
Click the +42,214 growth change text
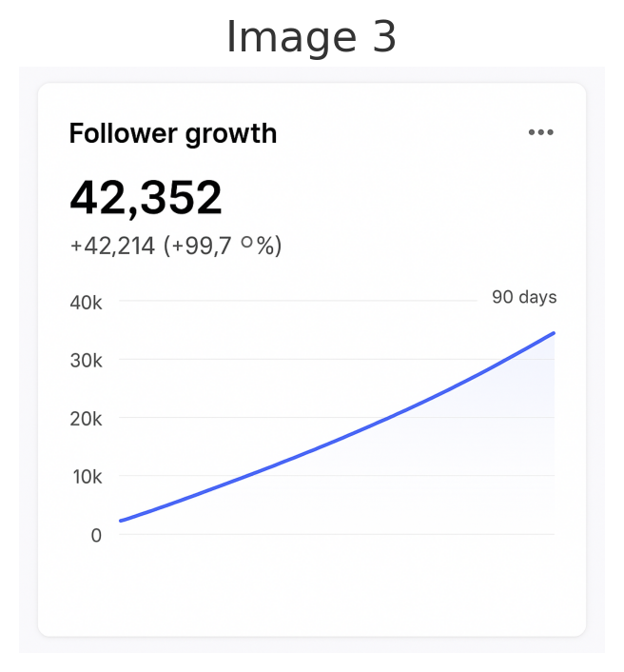point(112,246)
